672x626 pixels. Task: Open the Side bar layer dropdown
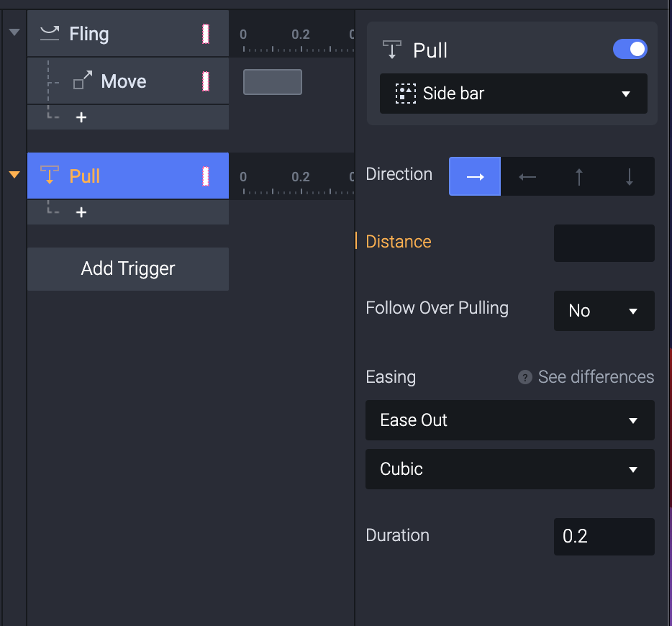[x=514, y=94]
